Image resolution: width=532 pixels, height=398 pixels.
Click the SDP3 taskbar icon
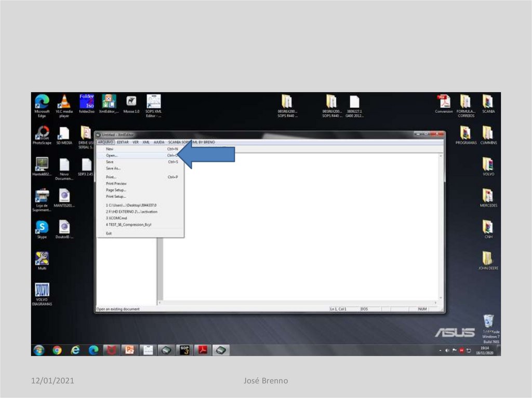pyautogui.click(x=184, y=350)
